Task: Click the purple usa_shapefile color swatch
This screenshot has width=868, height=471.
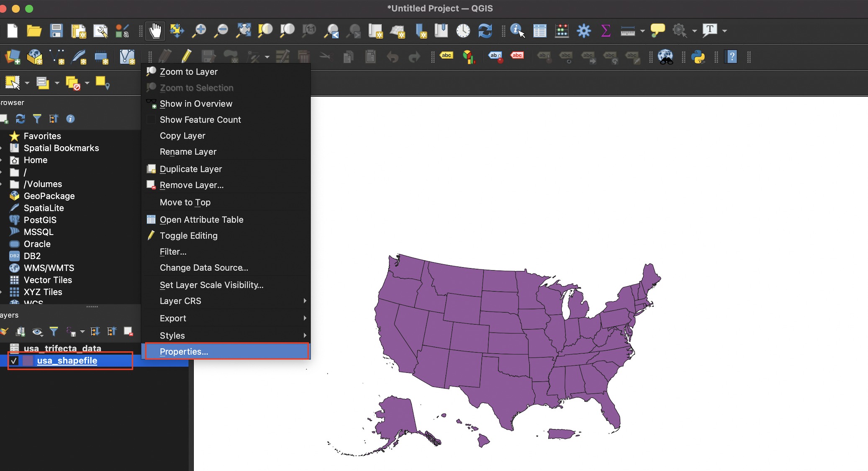Action: pos(28,361)
